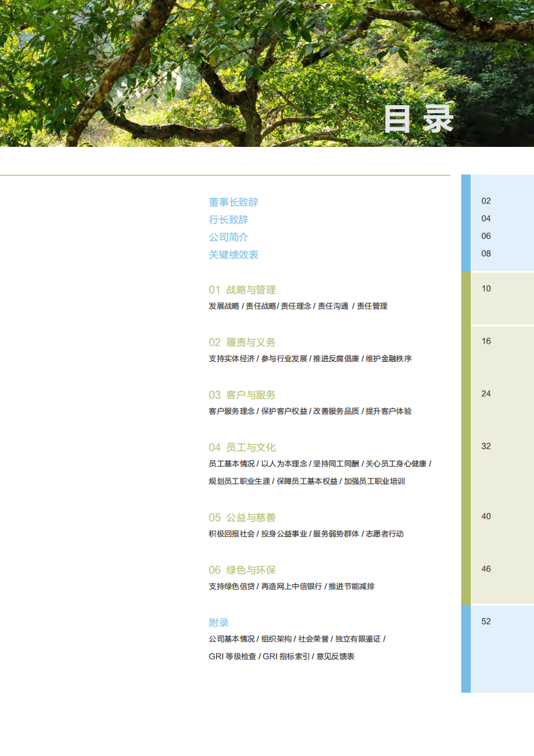
Task: Select the subtopic 参与行业发展
Action: click(x=284, y=358)
